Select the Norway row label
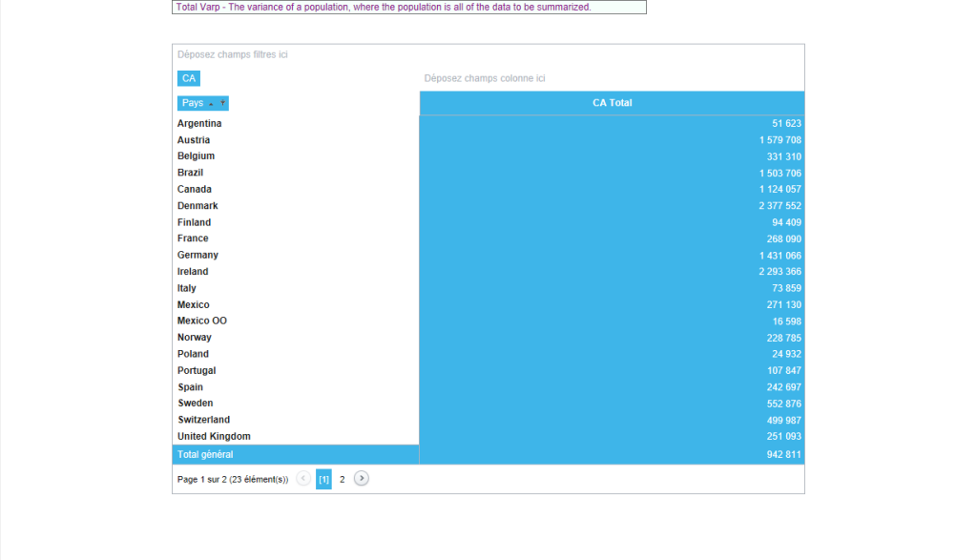The height and width of the screenshot is (560, 977). tap(195, 337)
